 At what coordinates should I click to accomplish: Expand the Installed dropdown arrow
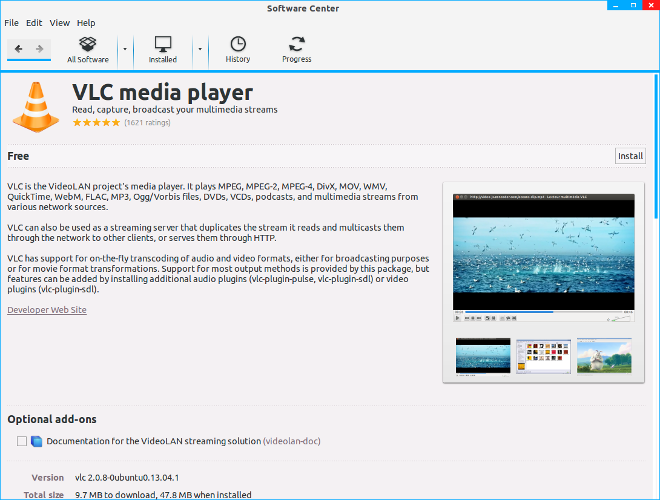pos(200,49)
